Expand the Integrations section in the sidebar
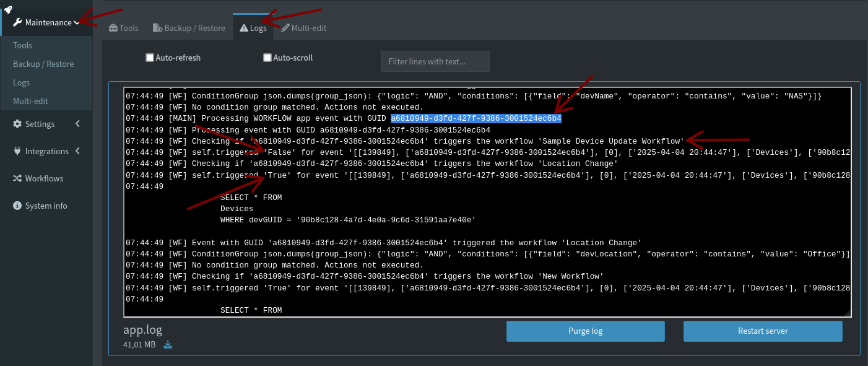Image resolution: width=868 pixels, height=366 pixels. click(77, 151)
